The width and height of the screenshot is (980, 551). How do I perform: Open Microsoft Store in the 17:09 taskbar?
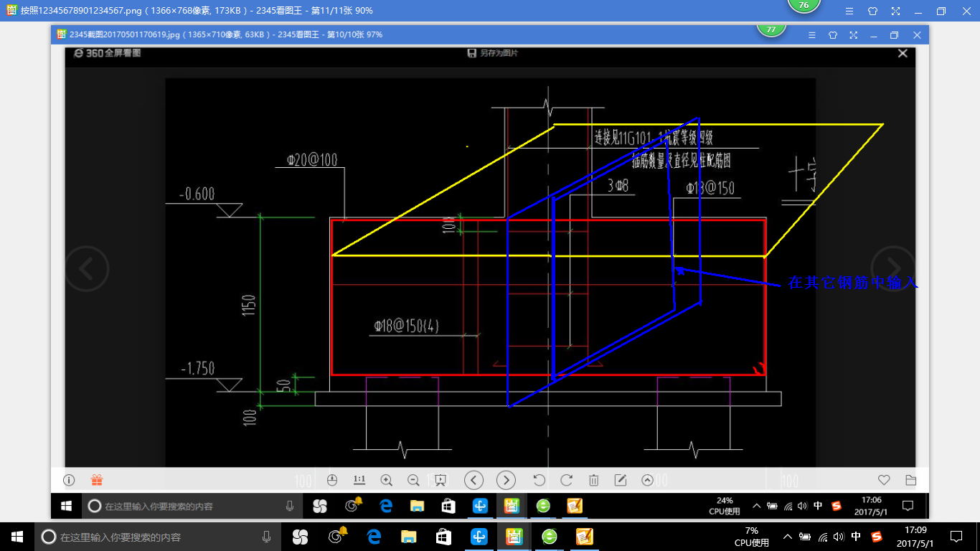click(443, 536)
